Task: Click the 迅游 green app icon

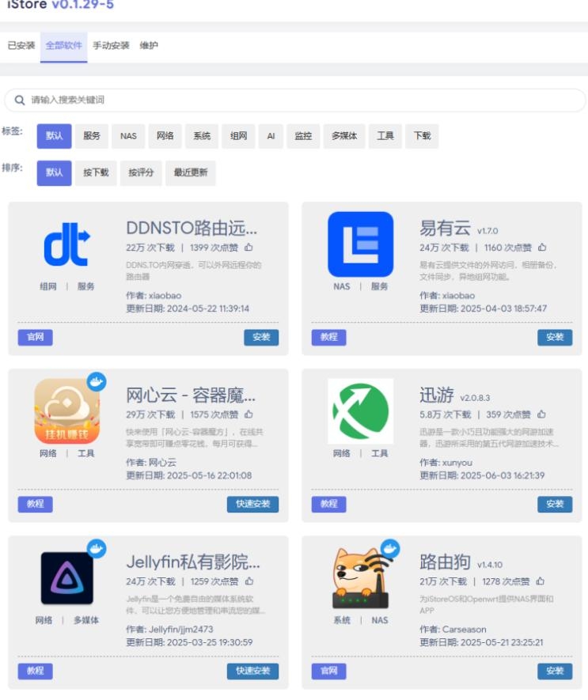Action: click(x=361, y=411)
